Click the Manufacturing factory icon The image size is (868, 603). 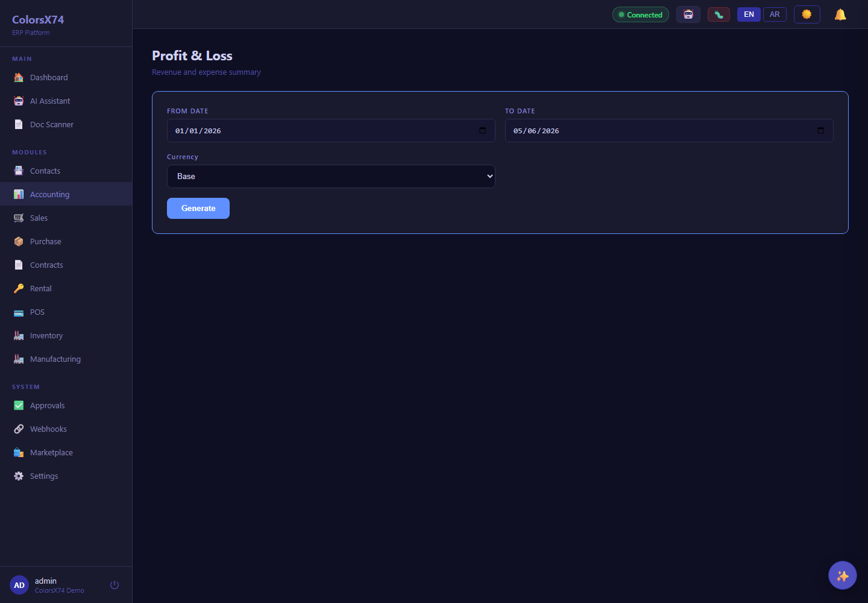click(x=19, y=359)
